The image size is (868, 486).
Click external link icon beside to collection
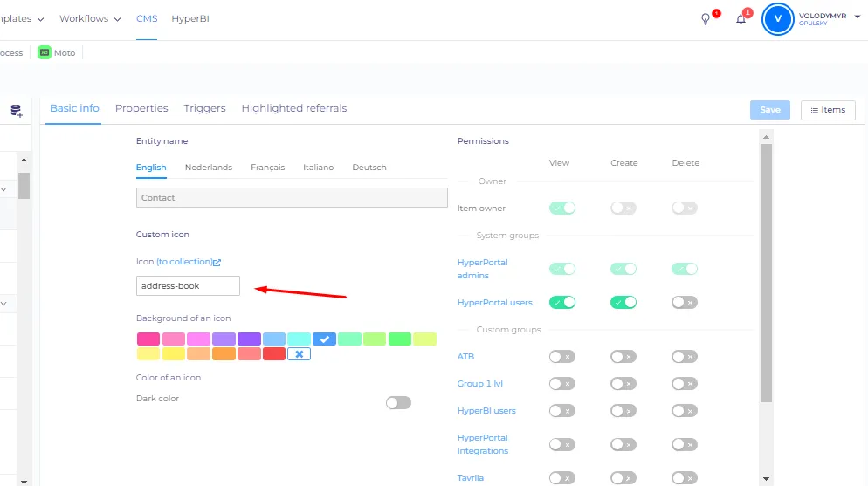(217, 262)
